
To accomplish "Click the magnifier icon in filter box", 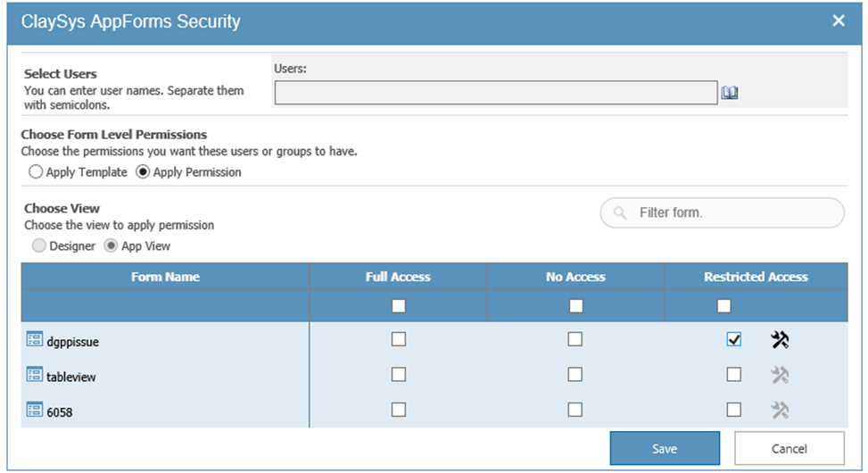I will pos(620,213).
